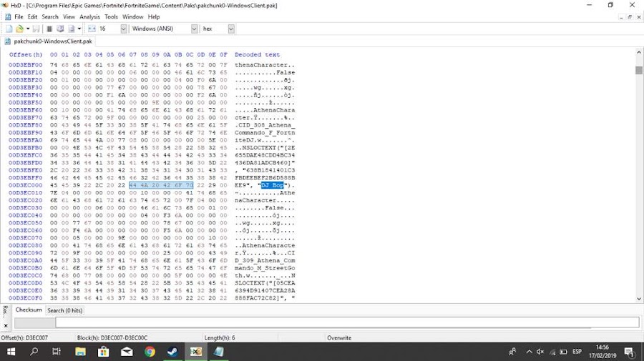Click offset row 00D3EC0F0
644x361 pixels.
(26, 298)
